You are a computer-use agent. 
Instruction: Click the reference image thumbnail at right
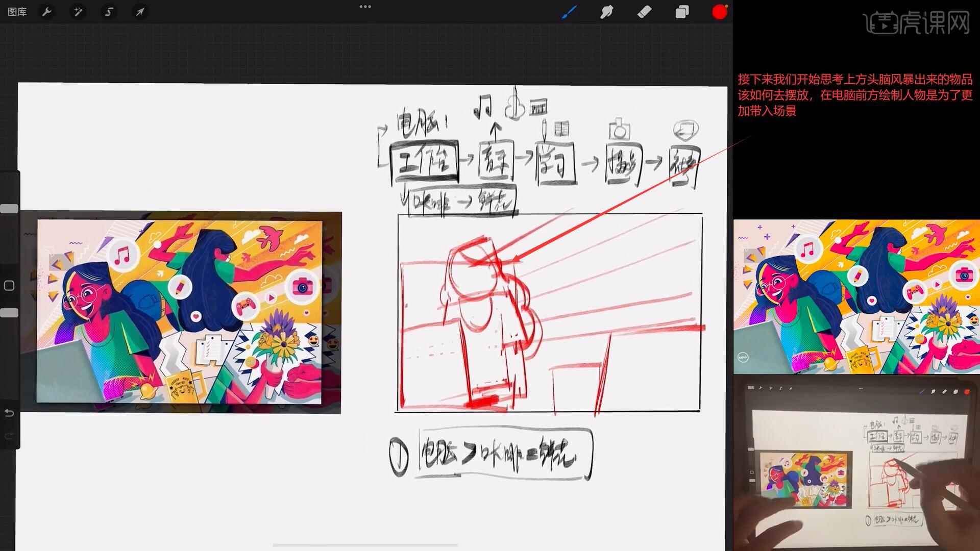[x=856, y=297]
